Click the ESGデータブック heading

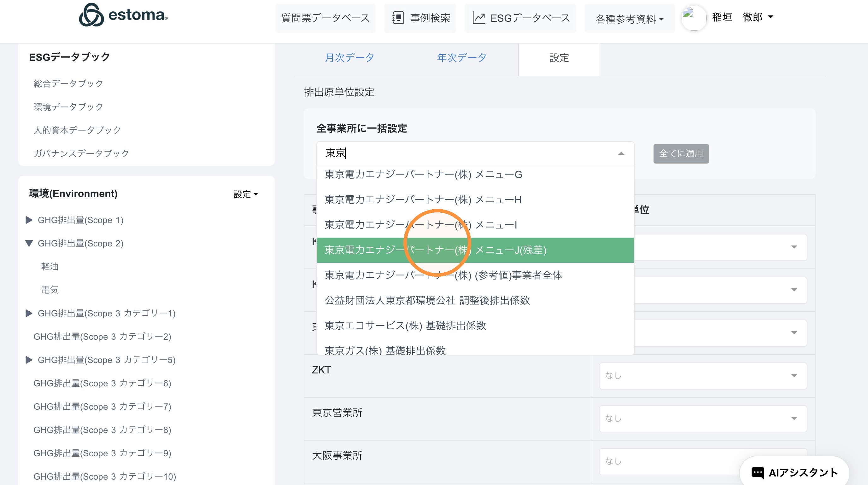[69, 57]
